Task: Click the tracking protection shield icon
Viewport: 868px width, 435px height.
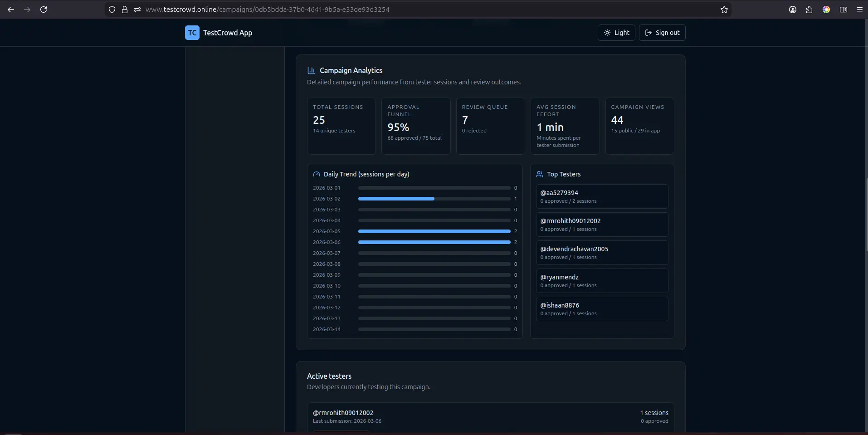Action: pos(112,10)
